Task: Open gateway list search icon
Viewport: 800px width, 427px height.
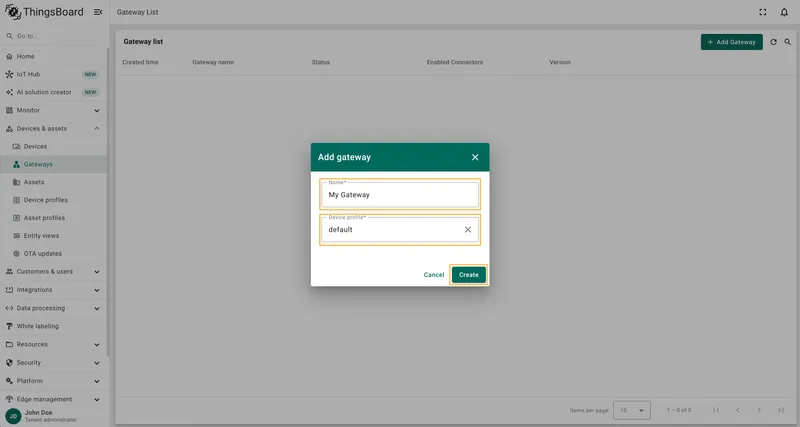Action: coord(788,42)
